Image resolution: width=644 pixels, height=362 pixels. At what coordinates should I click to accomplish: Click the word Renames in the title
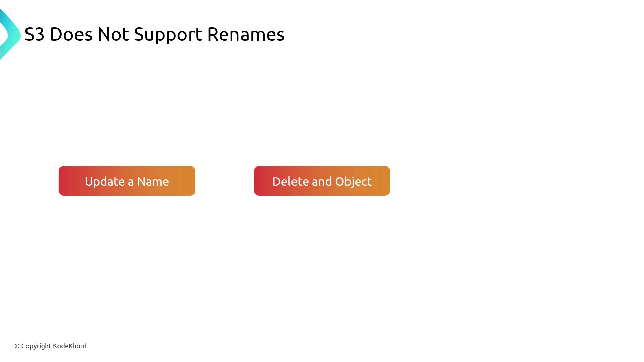click(x=246, y=34)
